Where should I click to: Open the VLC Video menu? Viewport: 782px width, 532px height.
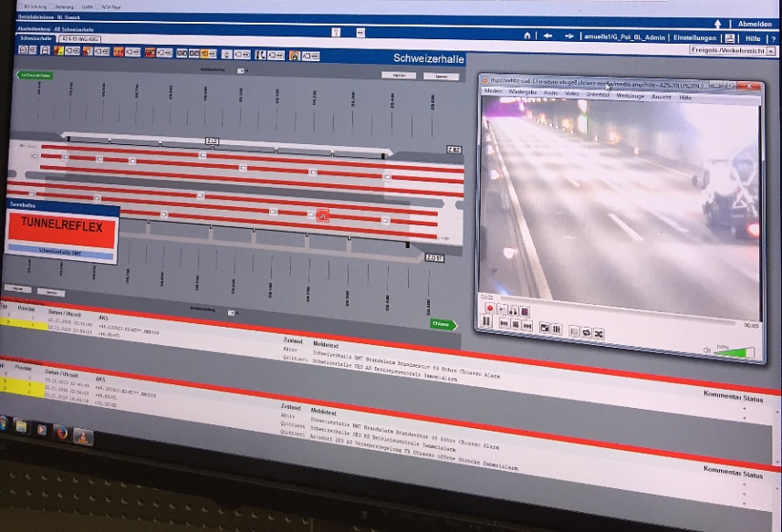pyautogui.click(x=572, y=94)
